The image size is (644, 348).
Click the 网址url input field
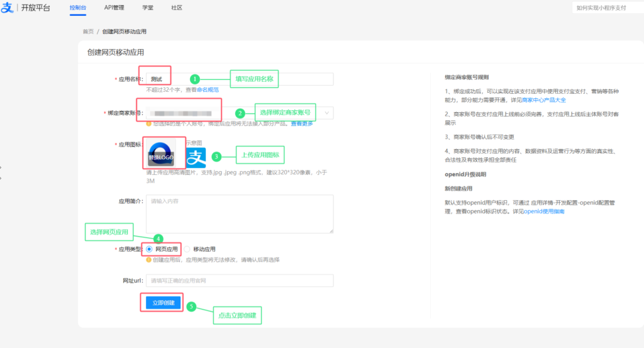(x=240, y=281)
